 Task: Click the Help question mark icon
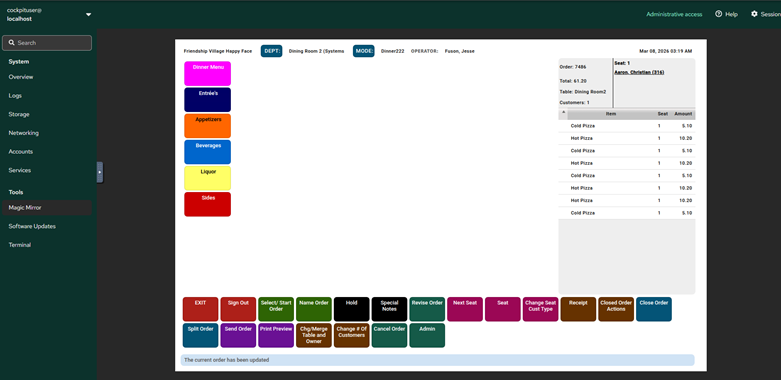click(x=718, y=14)
